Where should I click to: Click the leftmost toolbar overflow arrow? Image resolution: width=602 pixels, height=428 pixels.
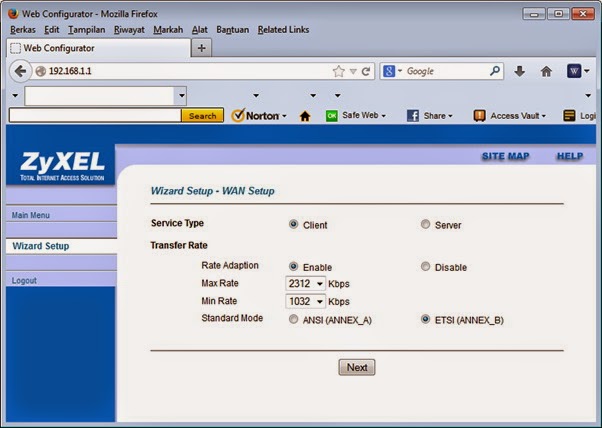click(15, 96)
